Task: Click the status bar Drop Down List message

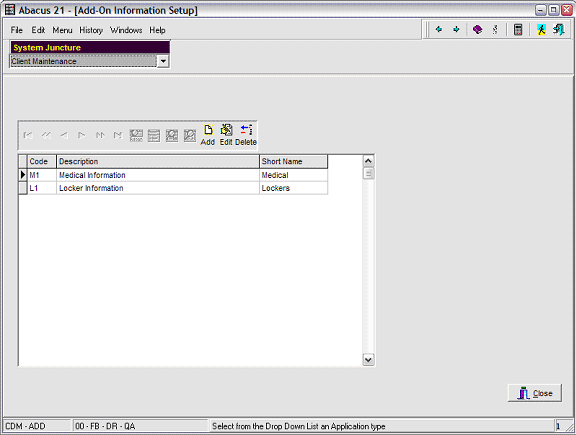Action: (x=299, y=426)
